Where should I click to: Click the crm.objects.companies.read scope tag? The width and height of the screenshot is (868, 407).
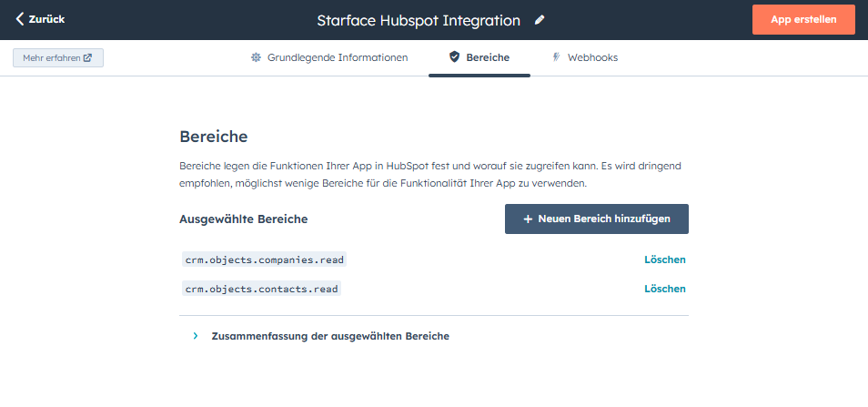pyautogui.click(x=265, y=259)
